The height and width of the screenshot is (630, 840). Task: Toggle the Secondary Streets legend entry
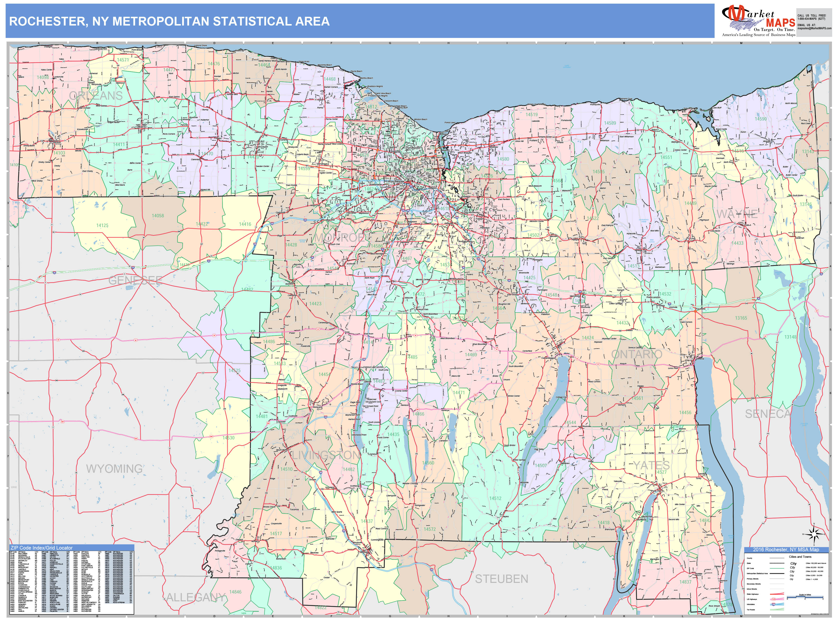click(x=777, y=584)
